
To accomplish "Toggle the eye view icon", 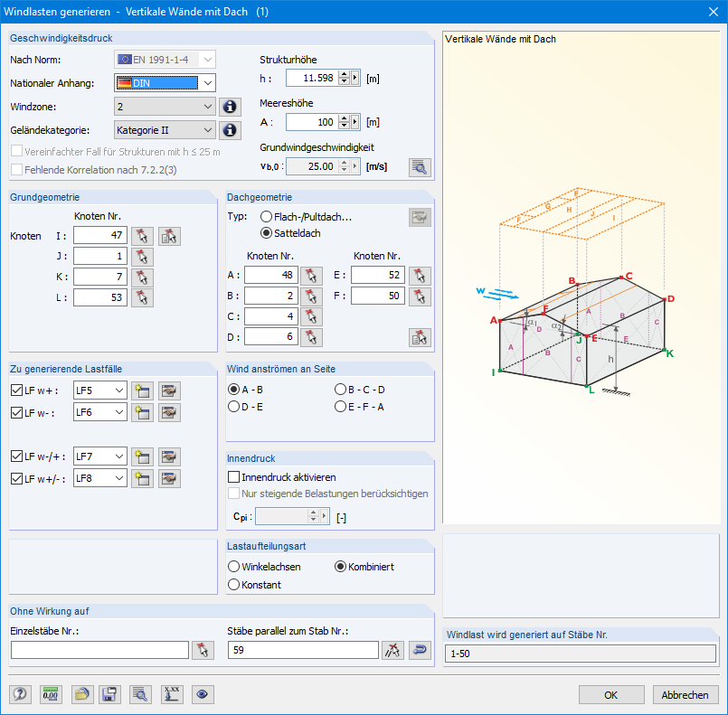I will (x=203, y=694).
